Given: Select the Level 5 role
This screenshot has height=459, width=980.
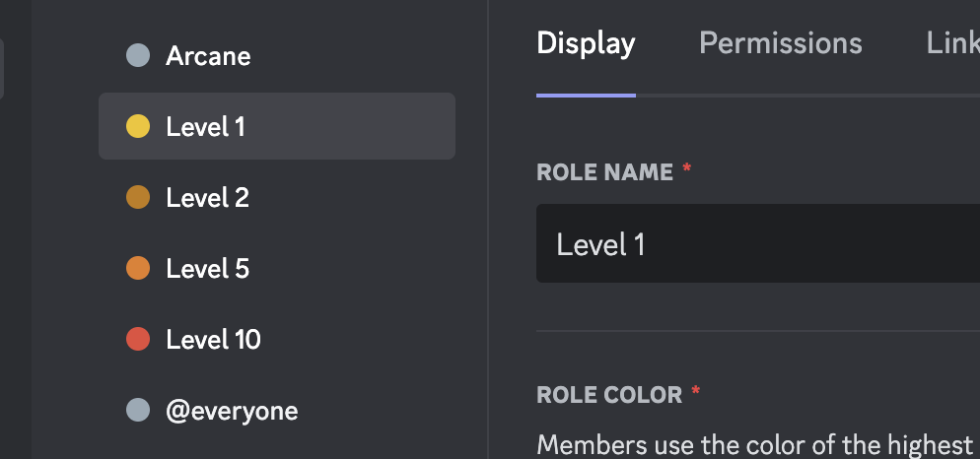Looking at the screenshot, I should (208, 269).
